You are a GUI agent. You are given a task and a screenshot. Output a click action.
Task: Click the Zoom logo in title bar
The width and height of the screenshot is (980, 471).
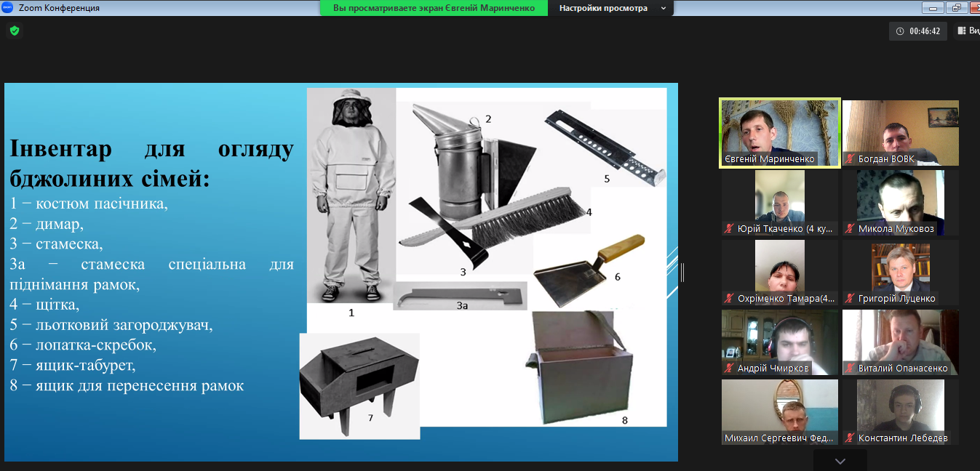pyautogui.click(x=7, y=8)
